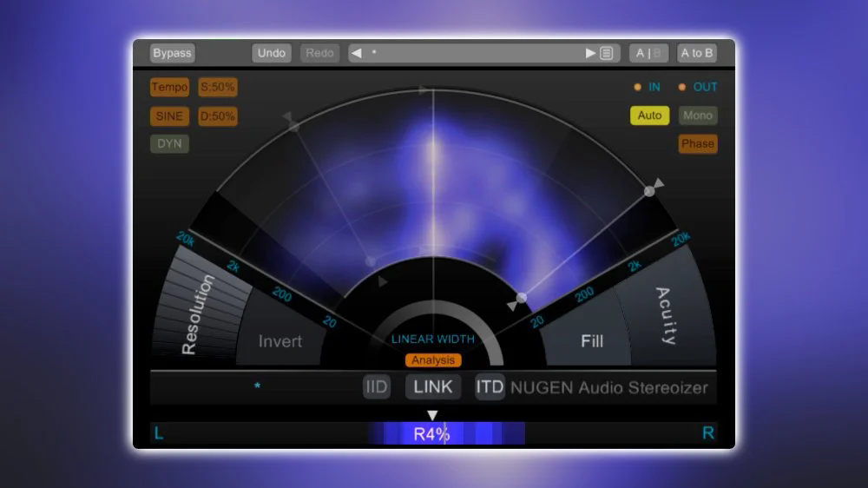Click the previous preset left arrow
Image resolution: width=868 pixels, height=488 pixels.
coord(356,53)
